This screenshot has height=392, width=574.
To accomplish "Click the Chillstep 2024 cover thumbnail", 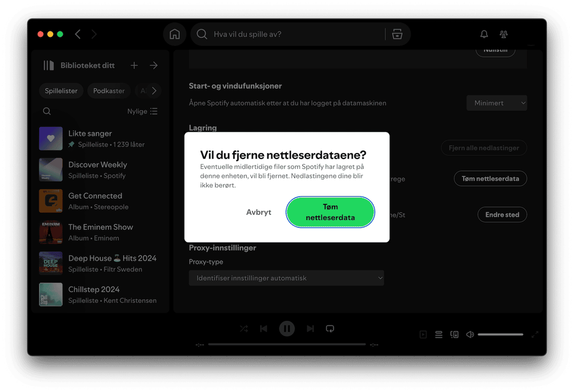I will point(51,294).
